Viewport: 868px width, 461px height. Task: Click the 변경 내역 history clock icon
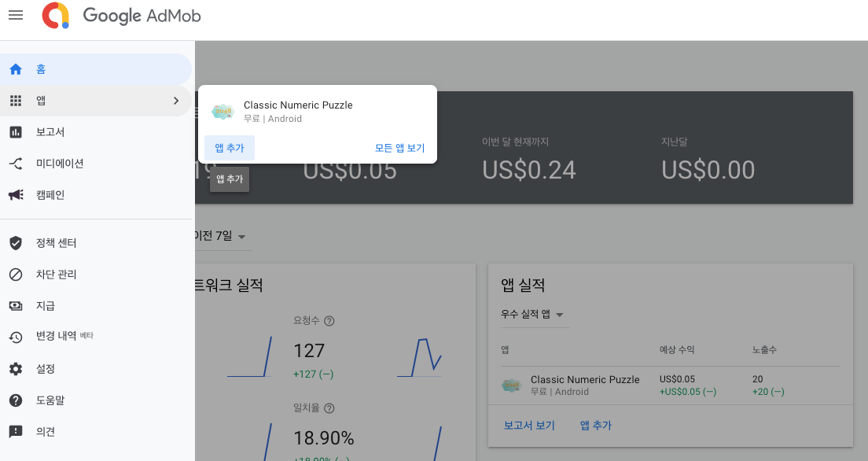[16, 337]
